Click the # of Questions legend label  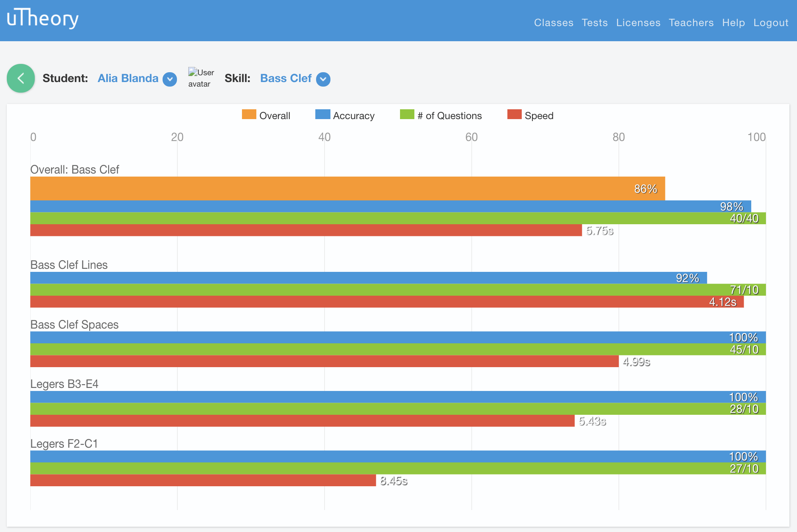point(450,116)
